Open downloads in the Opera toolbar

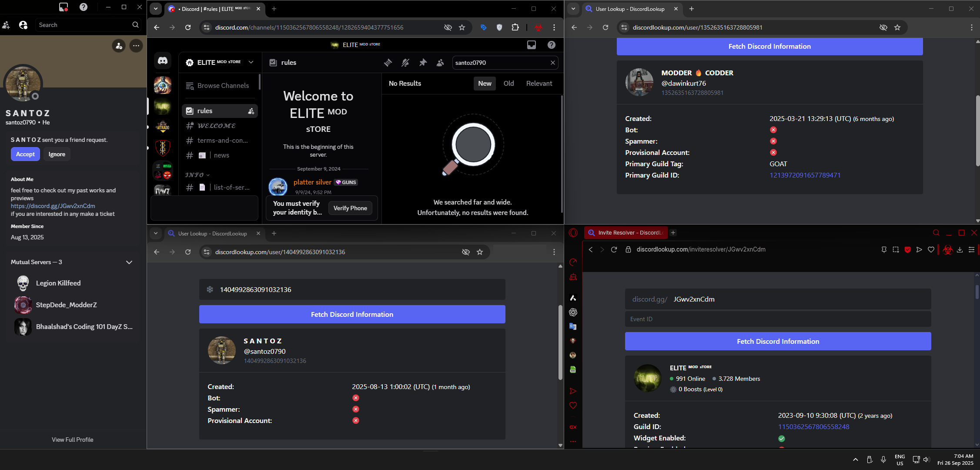click(x=960, y=250)
